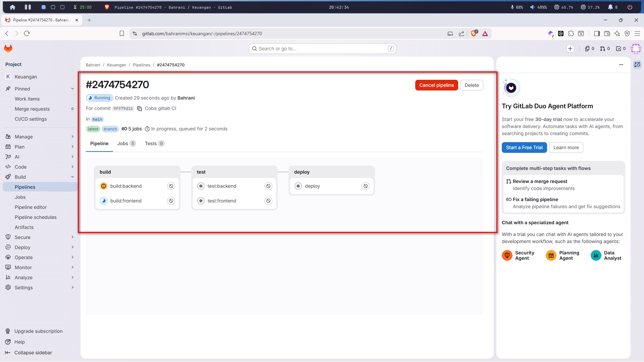Click the top bar home icon
Screen dimensions: 644x362
[x=12, y=7]
